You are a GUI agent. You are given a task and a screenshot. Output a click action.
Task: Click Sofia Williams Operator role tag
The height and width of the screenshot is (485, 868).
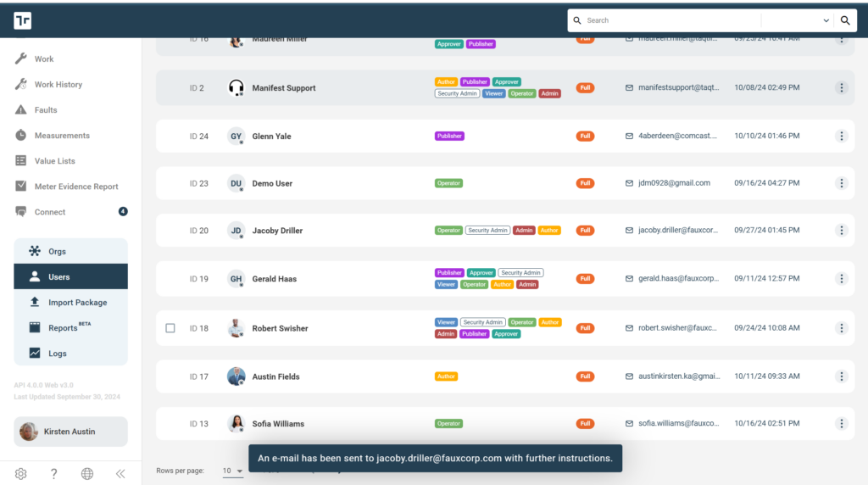[448, 423]
